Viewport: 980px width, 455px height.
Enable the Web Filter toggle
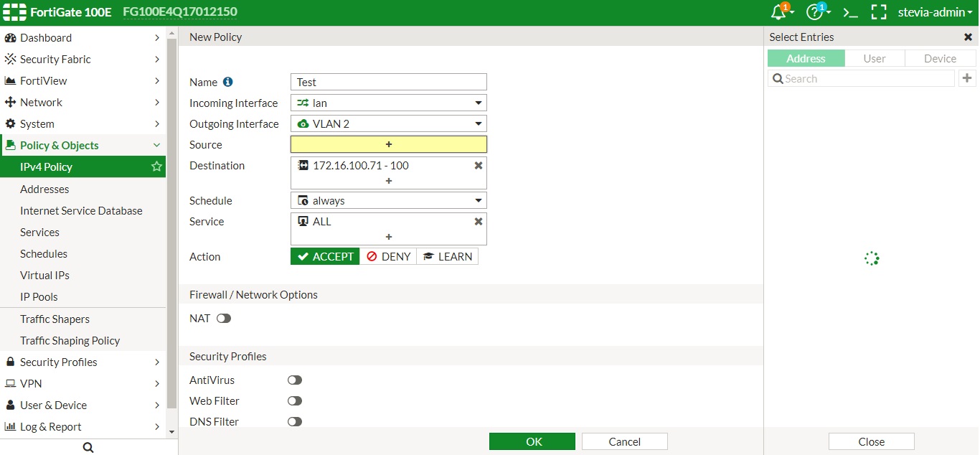click(x=294, y=401)
